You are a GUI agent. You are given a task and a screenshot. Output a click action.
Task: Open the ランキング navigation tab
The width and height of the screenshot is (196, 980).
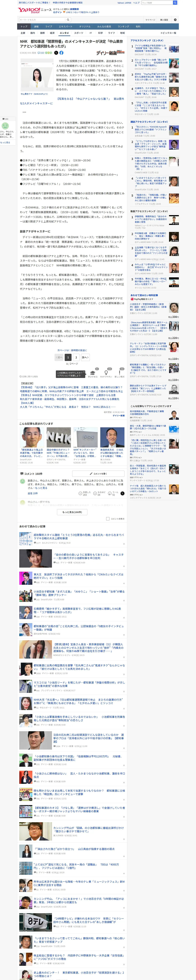123,27
